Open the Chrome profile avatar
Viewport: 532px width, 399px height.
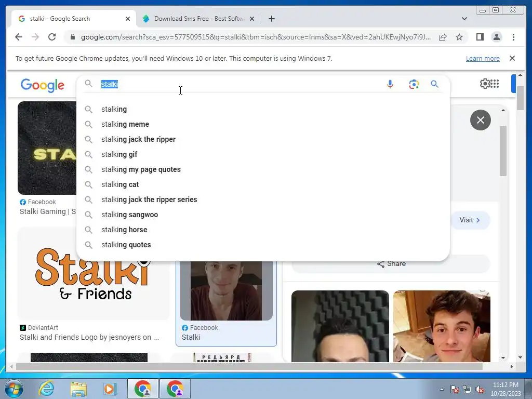[496, 37]
